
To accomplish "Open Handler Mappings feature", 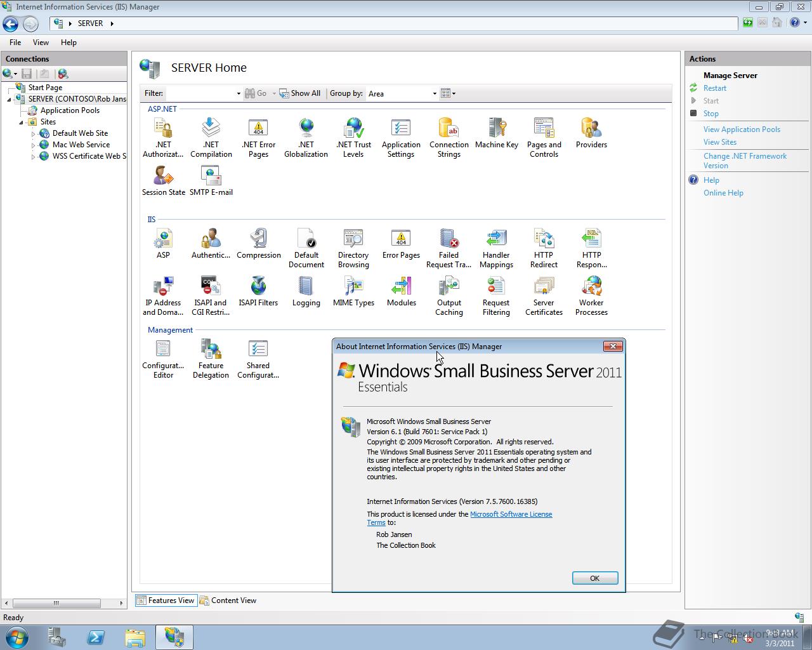I will pos(496,248).
